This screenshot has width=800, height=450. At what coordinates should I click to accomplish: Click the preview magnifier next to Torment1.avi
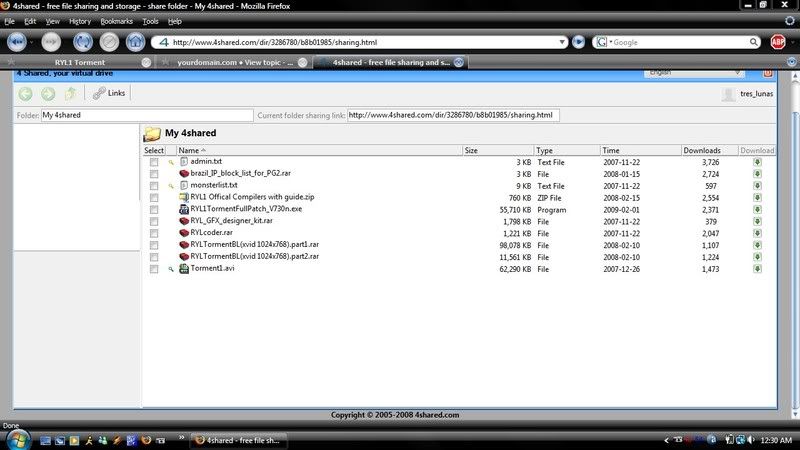pyautogui.click(x=171, y=269)
